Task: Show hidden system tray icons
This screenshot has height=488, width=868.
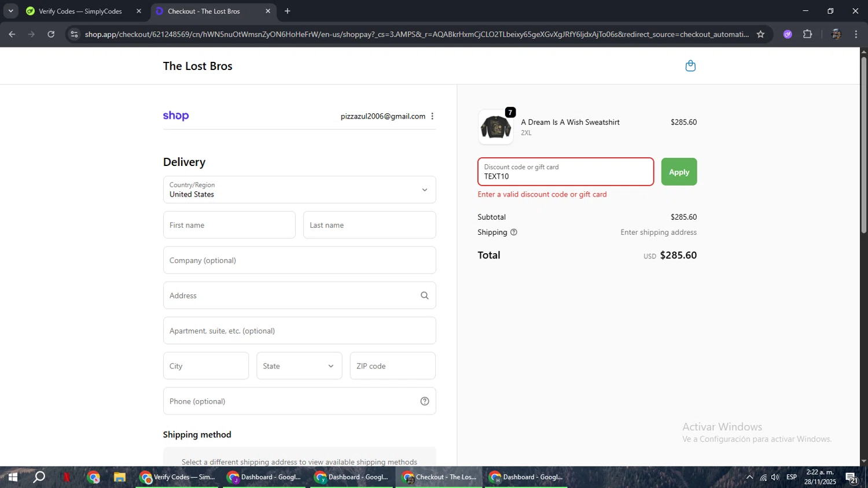Action: (749, 477)
